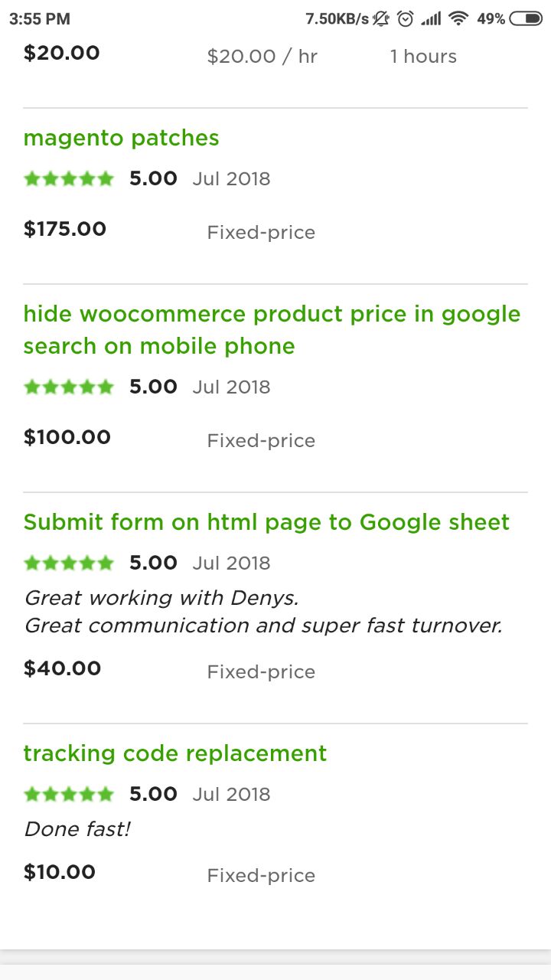
Task: Tap star rating under Google sheet job
Action: pyautogui.click(x=69, y=563)
